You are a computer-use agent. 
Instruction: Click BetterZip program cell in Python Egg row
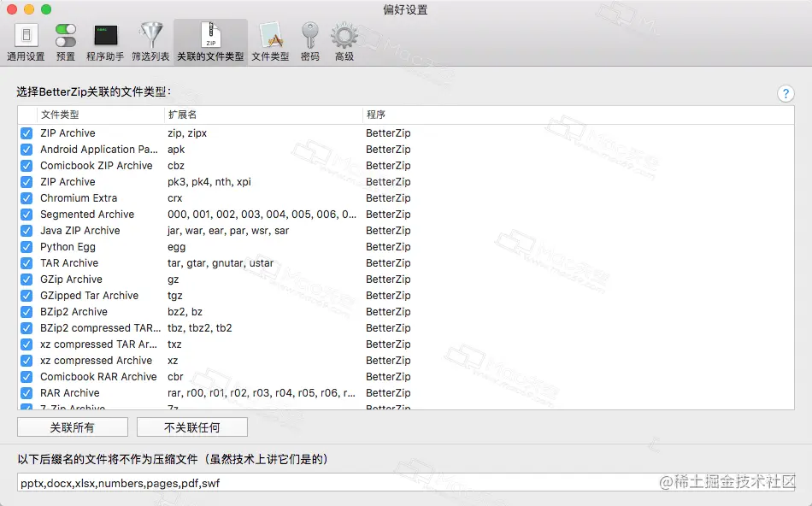[388, 247]
